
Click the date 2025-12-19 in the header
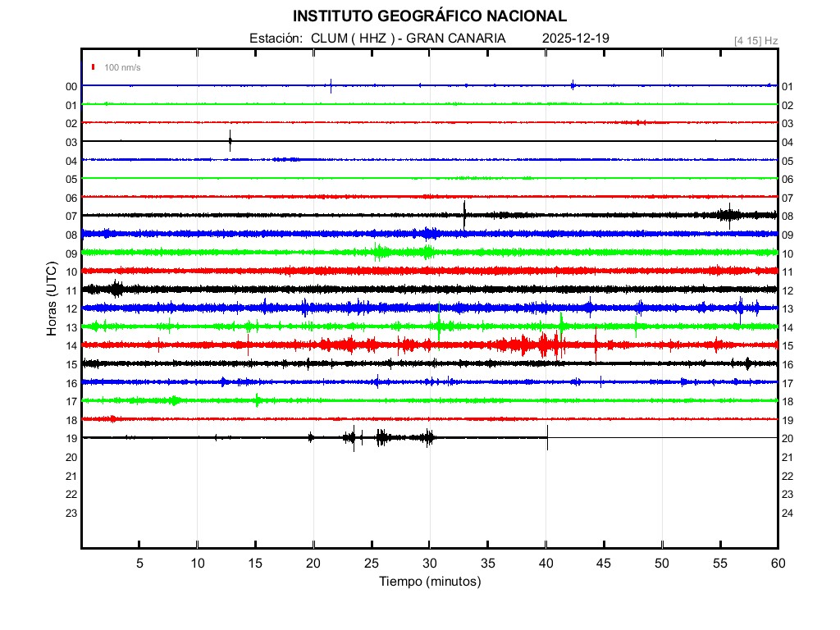(575, 39)
